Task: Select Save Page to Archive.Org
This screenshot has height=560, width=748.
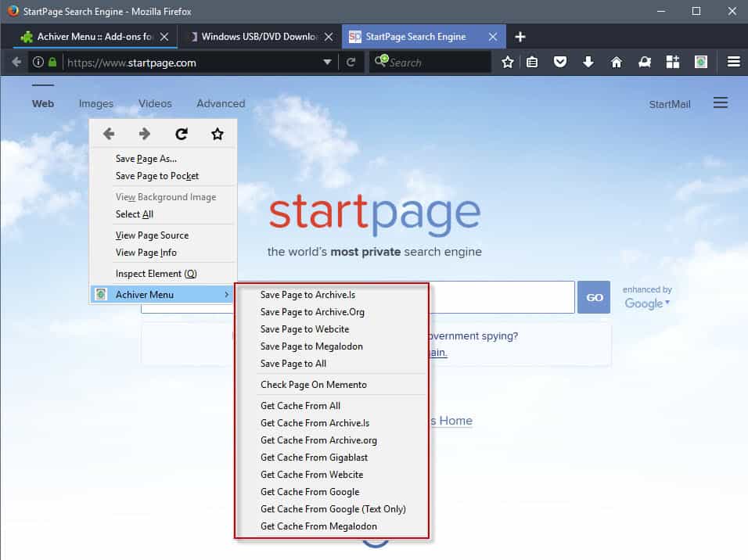Action: [332, 312]
